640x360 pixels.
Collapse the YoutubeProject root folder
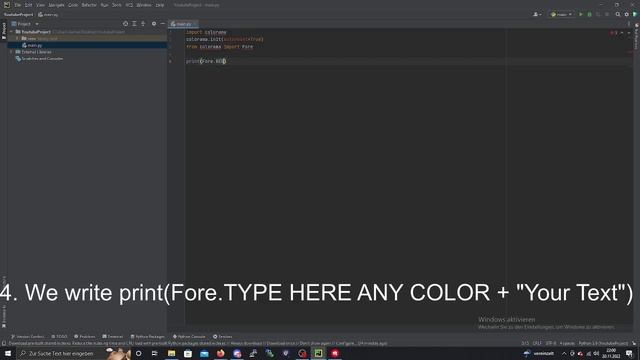tap(11, 31)
